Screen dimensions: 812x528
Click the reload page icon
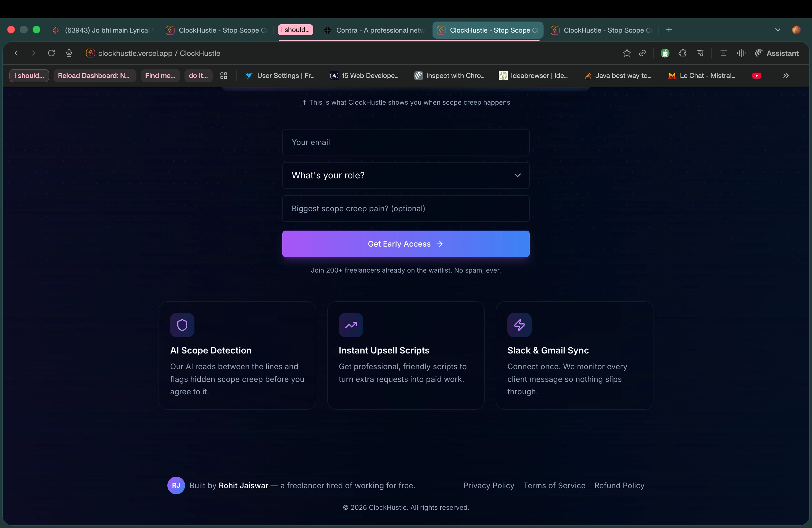[x=52, y=53]
